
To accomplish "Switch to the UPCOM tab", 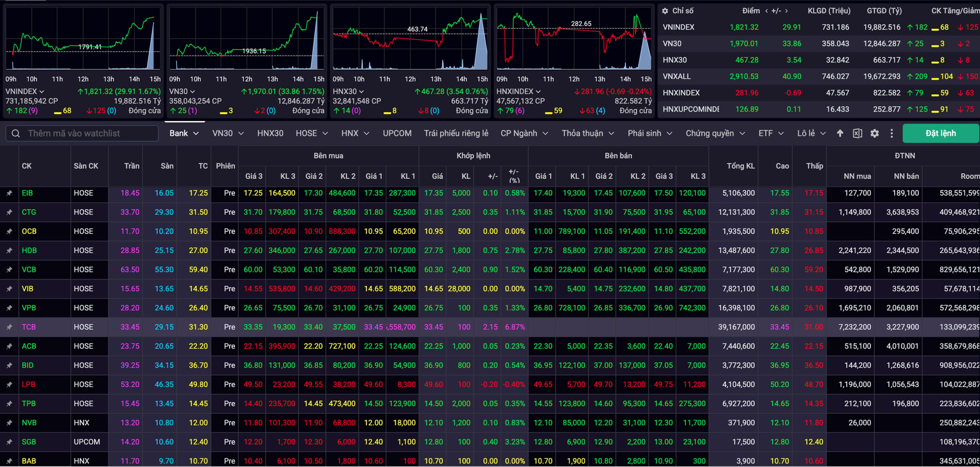I will click(397, 133).
